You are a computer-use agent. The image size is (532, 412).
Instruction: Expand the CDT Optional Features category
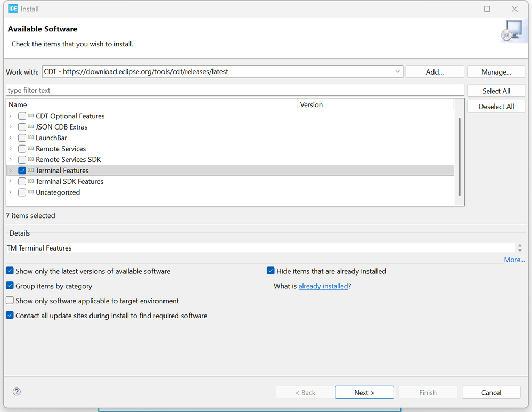point(10,116)
